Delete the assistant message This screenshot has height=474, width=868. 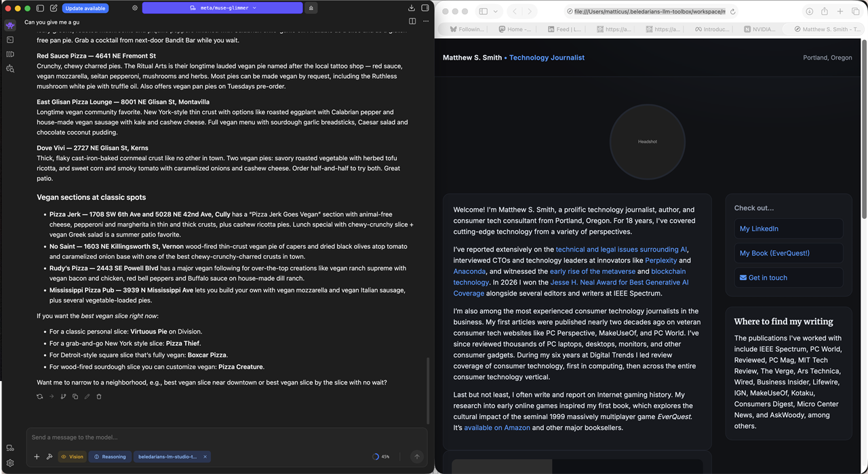(99, 397)
